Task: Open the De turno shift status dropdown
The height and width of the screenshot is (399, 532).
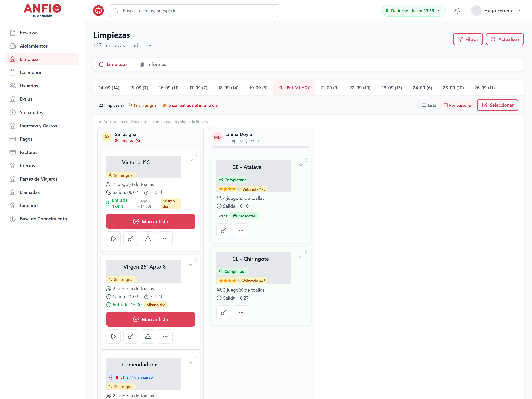Action: click(x=413, y=11)
